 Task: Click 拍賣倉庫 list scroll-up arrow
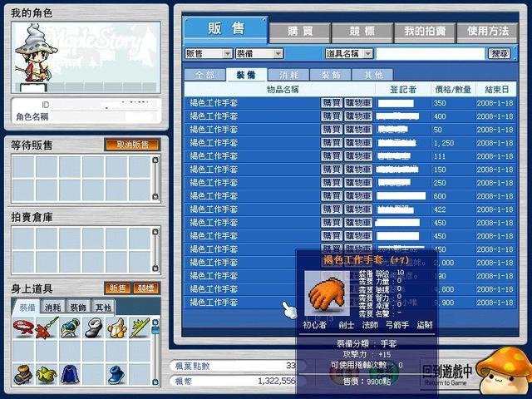click(x=155, y=232)
